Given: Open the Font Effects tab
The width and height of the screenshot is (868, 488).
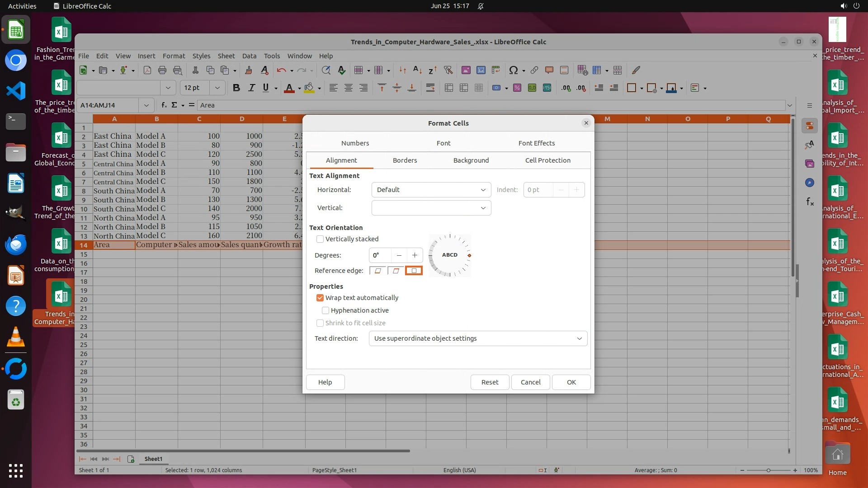Looking at the screenshot, I should [536, 143].
